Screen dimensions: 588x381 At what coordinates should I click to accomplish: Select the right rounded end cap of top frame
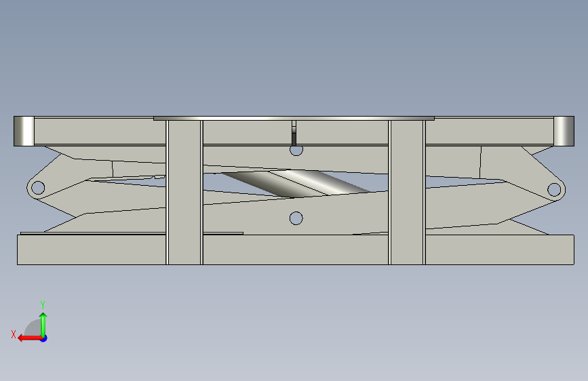564,131
